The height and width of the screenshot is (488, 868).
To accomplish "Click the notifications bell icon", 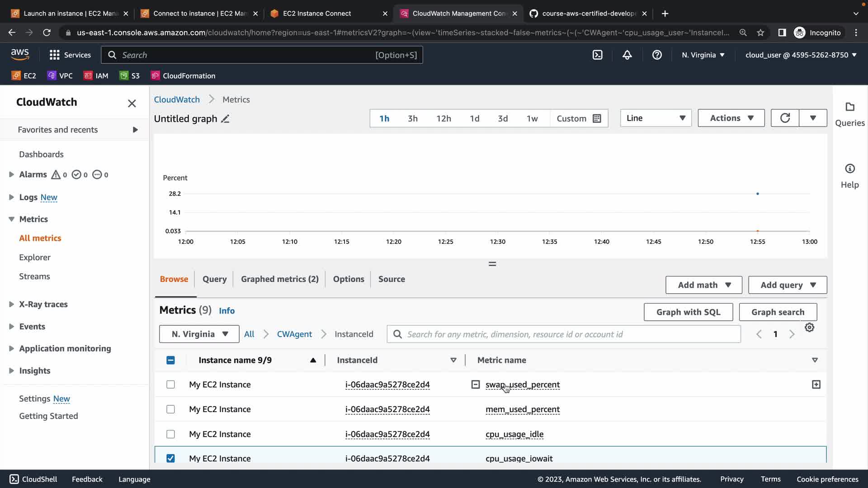I will coord(627,55).
